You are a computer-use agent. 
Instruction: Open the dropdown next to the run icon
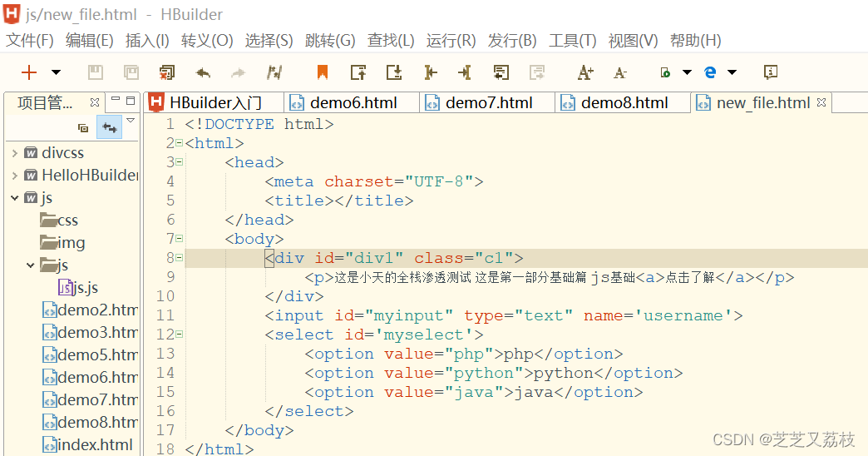point(687,72)
